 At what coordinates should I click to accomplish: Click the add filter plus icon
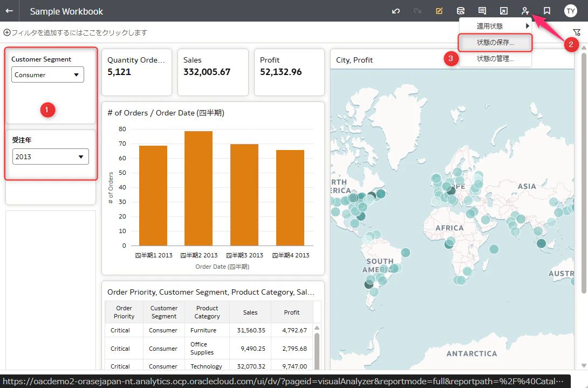click(7, 32)
